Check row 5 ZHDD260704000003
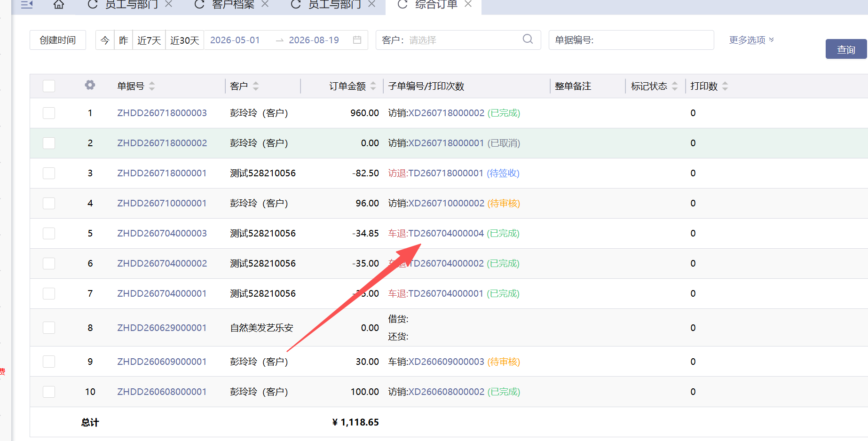This screenshot has height=441, width=868. (49, 233)
